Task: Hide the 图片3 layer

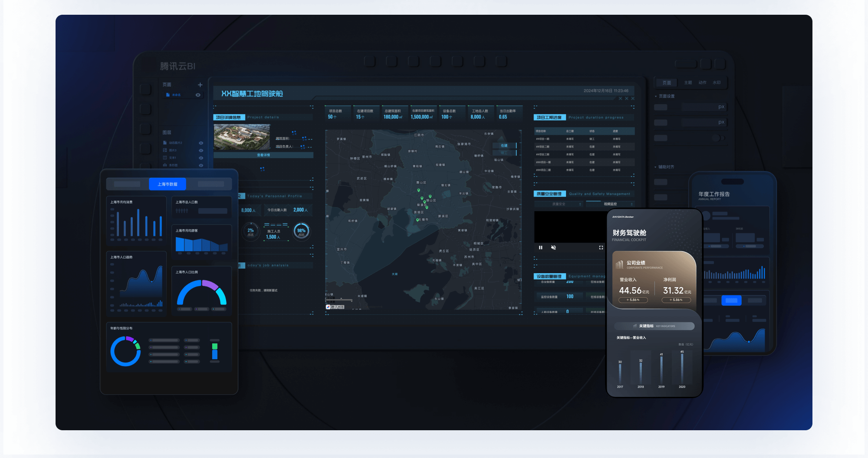Action: coord(201,150)
